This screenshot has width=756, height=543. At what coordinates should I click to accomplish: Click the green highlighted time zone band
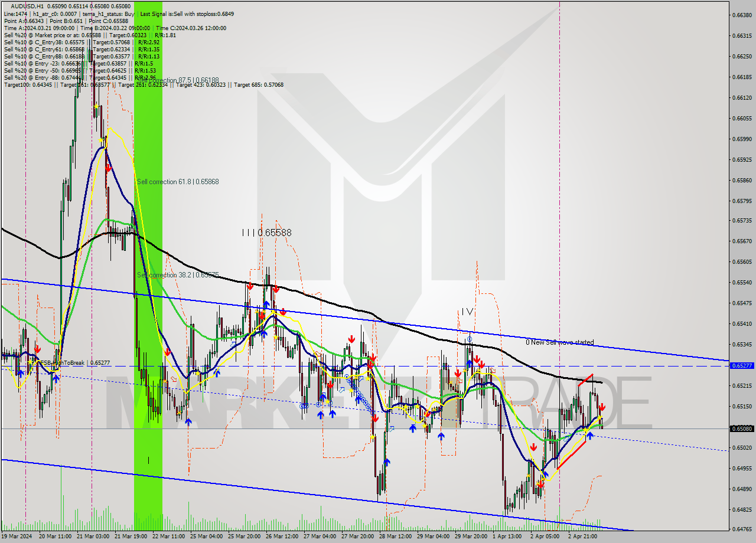[x=148, y=266]
